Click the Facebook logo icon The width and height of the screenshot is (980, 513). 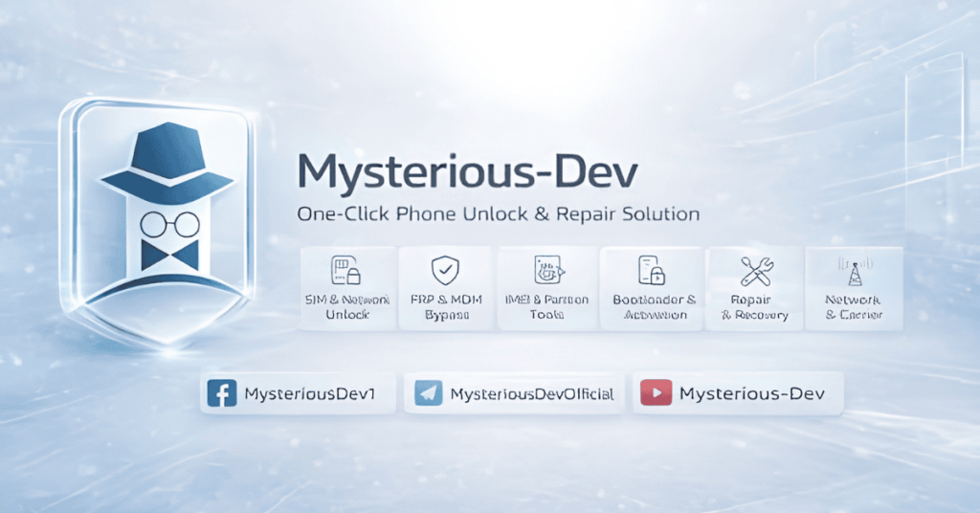(222, 393)
